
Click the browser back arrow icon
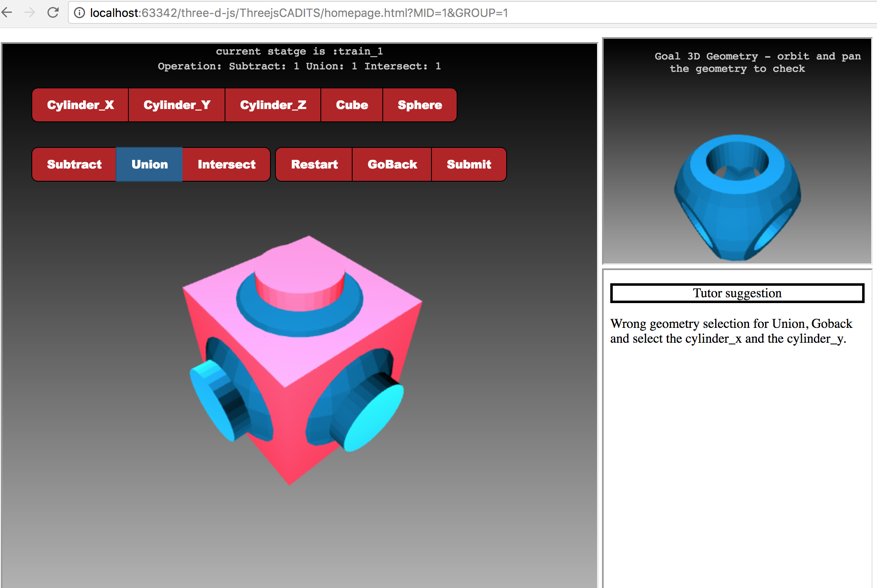7,12
